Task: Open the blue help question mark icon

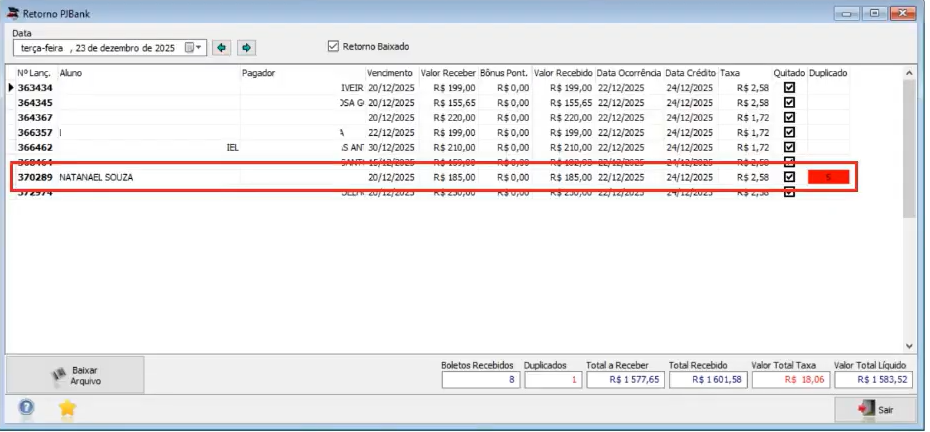Action: click(26, 408)
